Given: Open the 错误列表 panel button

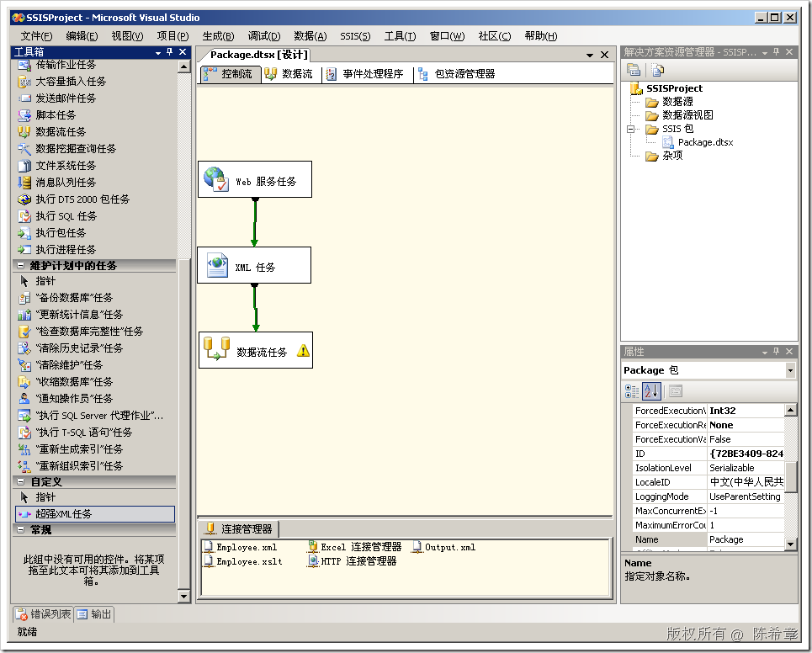Looking at the screenshot, I should [x=44, y=614].
